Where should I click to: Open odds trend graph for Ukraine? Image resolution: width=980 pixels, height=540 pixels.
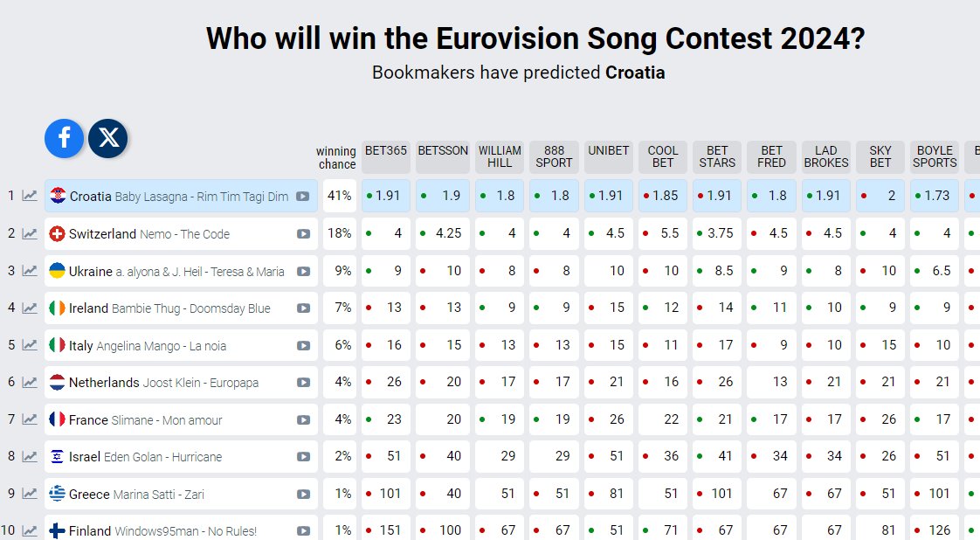(30, 271)
